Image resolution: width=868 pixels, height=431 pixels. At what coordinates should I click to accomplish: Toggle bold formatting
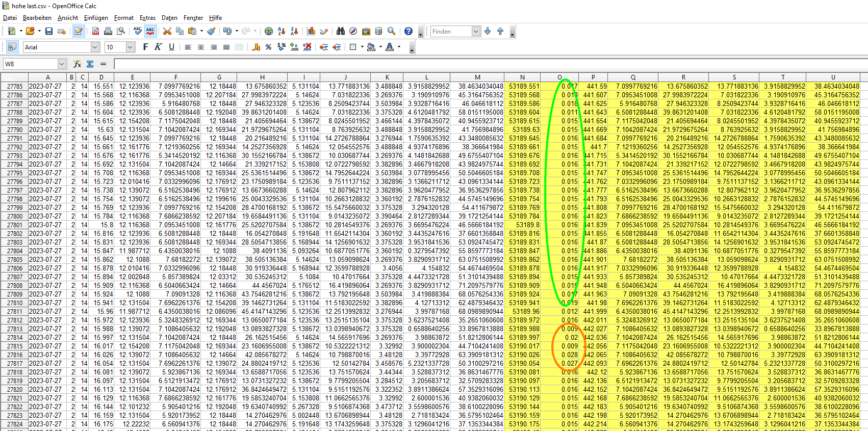click(x=146, y=47)
